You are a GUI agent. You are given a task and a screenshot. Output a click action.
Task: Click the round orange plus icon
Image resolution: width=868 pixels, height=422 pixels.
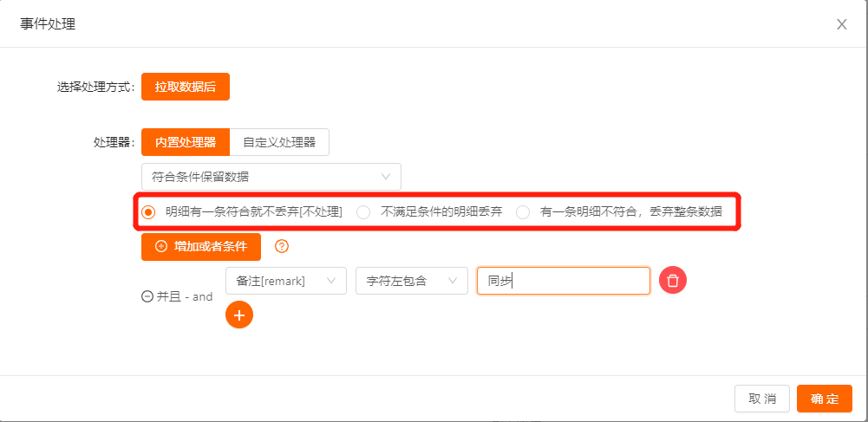(x=239, y=315)
